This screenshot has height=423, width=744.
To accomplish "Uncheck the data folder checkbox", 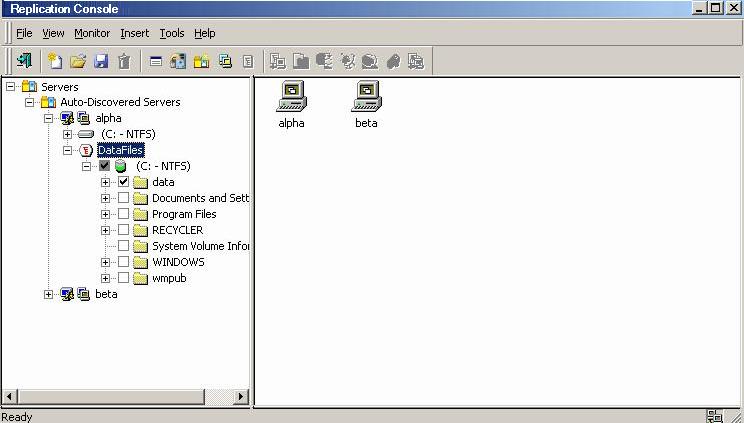I will tap(123, 181).
